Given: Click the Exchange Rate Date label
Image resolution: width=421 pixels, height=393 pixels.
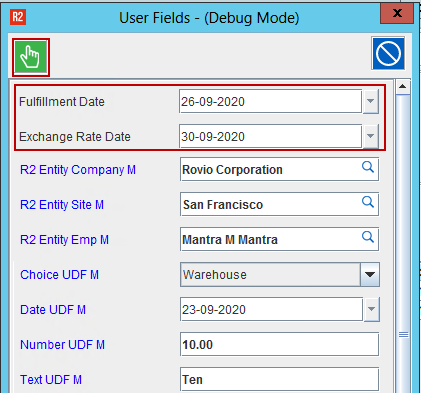Looking at the screenshot, I should (75, 137).
